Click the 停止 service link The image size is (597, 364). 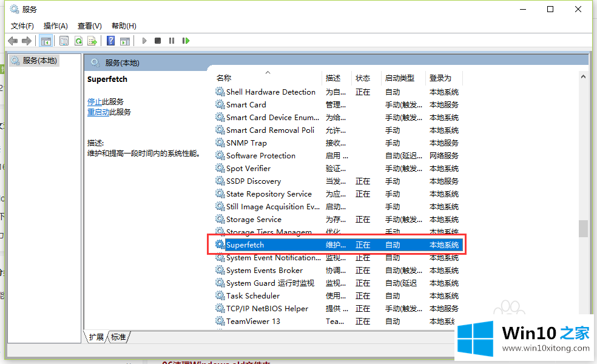(x=95, y=102)
